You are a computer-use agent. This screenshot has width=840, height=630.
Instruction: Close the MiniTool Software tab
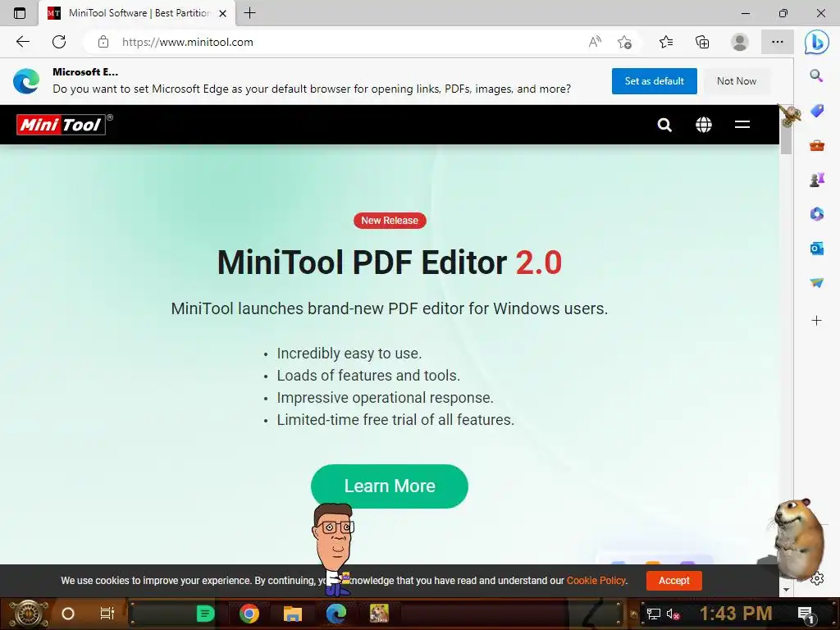[223, 13]
